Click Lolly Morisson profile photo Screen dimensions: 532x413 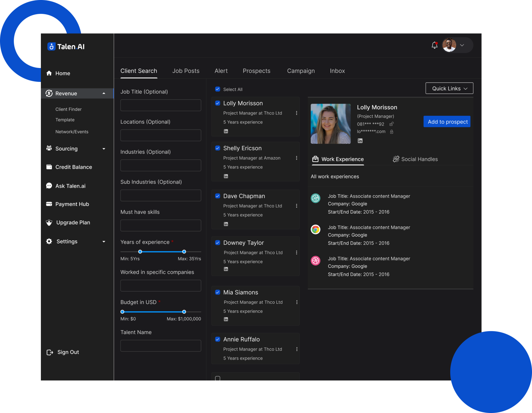tap(331, 124)
